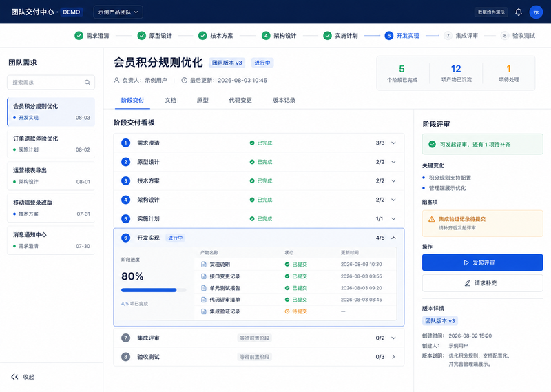
Task: Select requirement 订单退款体验优化
Action: tap(51, 144)
